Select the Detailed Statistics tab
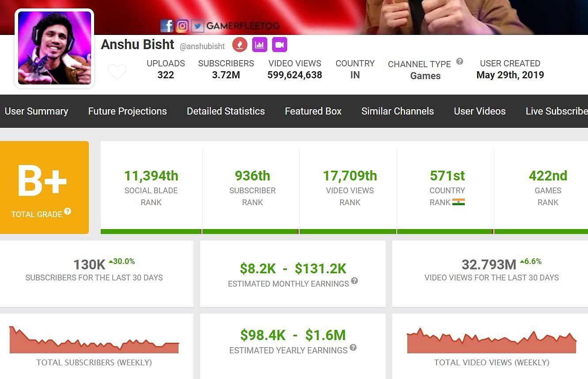The image size is (588, 379). (x=226, y=111)
